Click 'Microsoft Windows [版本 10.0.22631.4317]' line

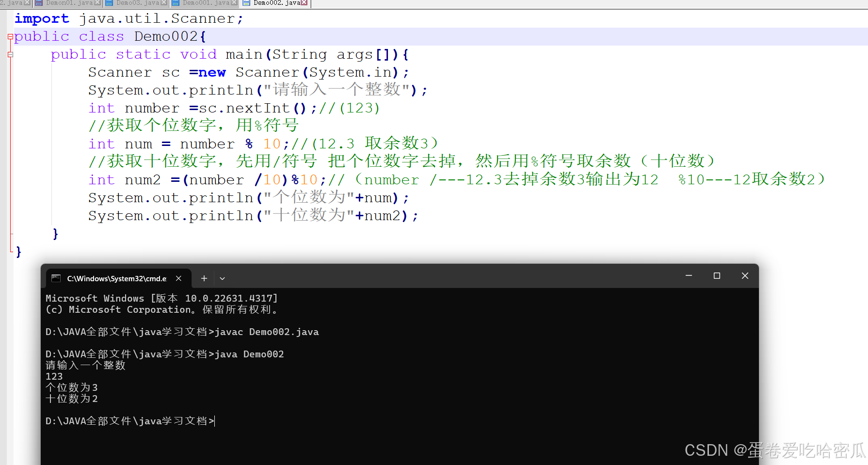(161, 299)
